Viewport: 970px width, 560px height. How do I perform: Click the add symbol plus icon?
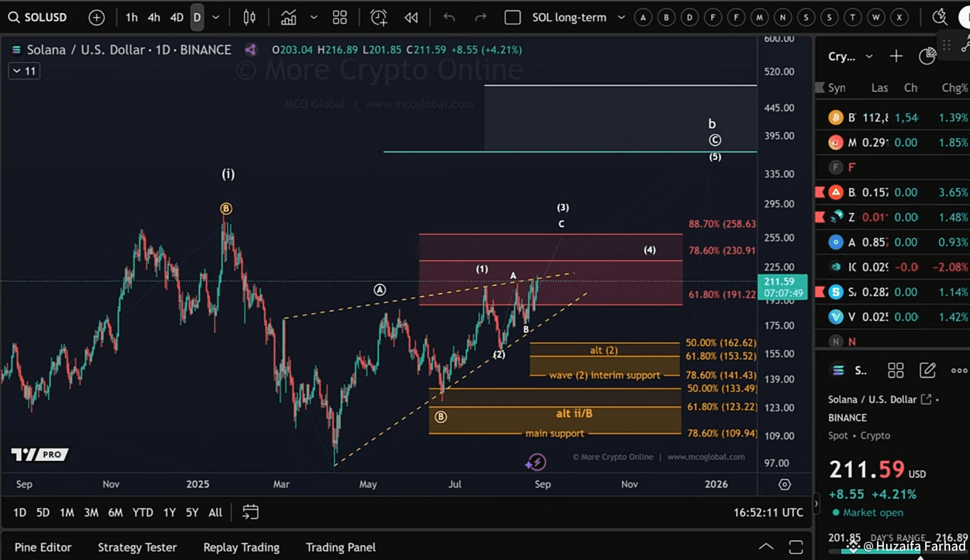[x=96, y=18]
